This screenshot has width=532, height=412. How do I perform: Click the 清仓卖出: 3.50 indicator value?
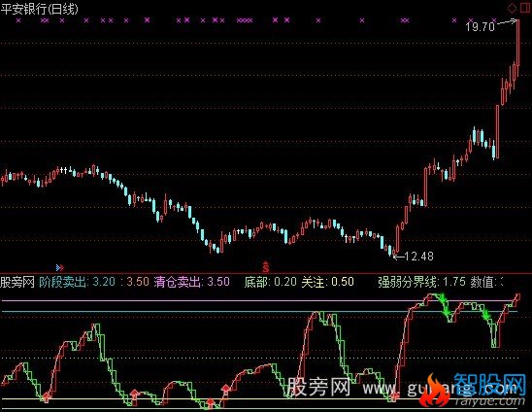(x=191, y=282)
